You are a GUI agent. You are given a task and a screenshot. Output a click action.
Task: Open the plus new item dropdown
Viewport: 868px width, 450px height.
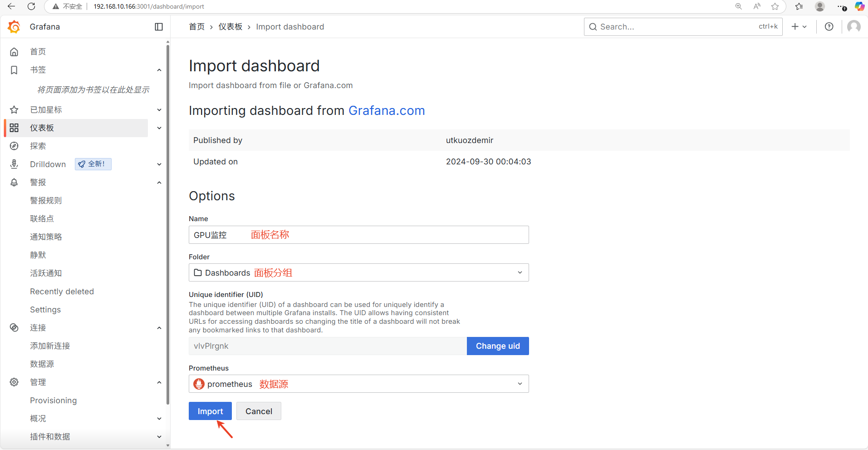click(x=799, y=27)
